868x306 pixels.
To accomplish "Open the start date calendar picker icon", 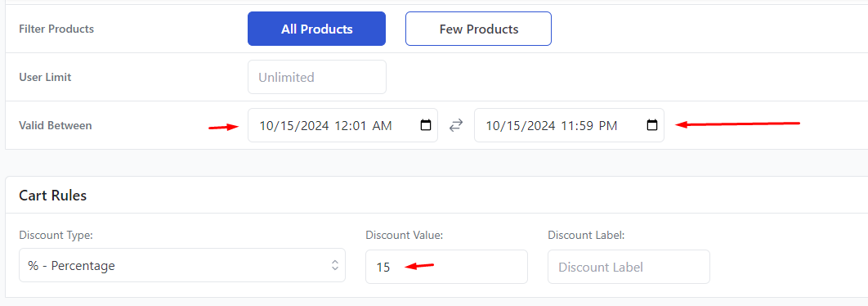I will tap(426, 125).
